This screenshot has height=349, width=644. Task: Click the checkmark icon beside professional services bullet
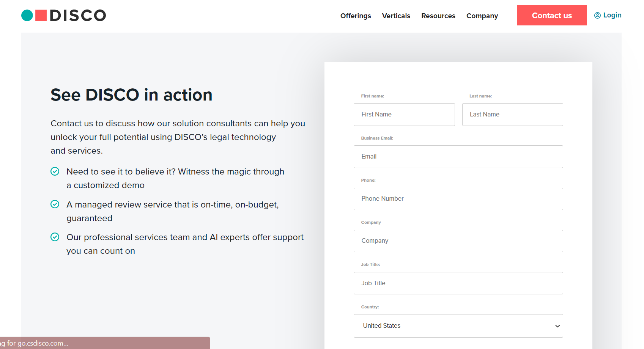click(x=55, y=237)
